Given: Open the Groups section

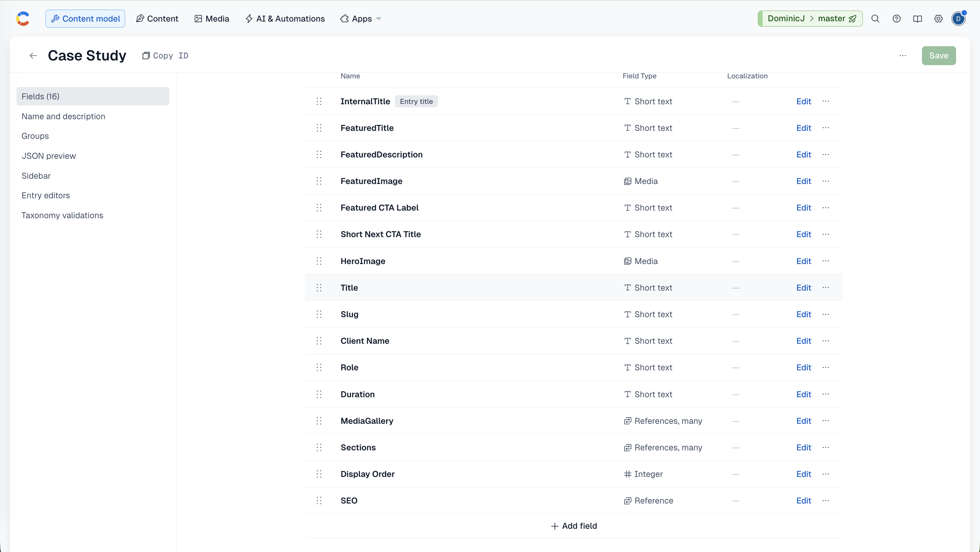Looking at the screenshot, I should (35, 136).
